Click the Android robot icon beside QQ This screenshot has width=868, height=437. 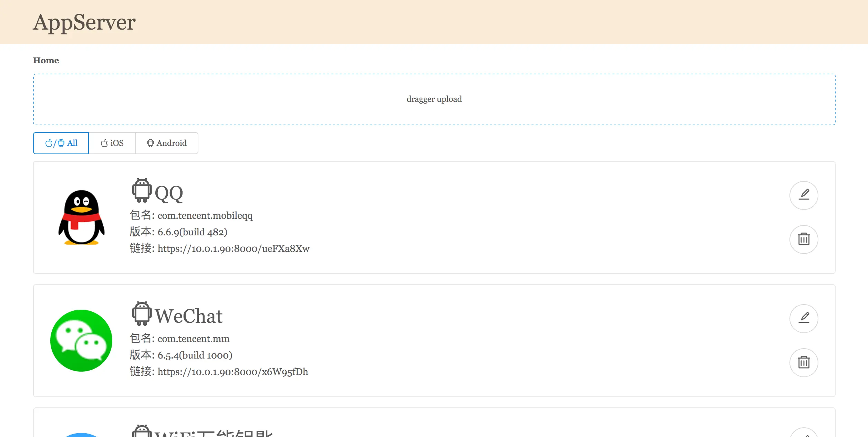tap(142, 190)
